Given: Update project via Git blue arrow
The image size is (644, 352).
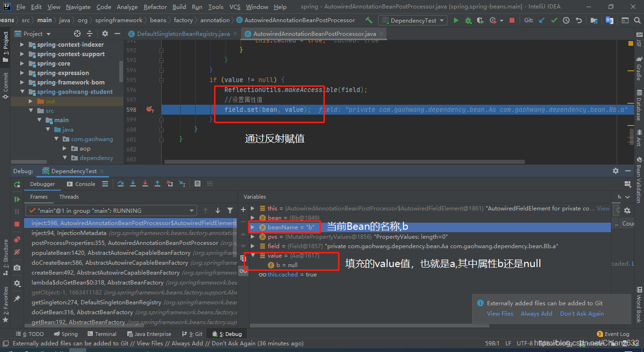Looking at the screenshot, I should click(x=542, y=20).
